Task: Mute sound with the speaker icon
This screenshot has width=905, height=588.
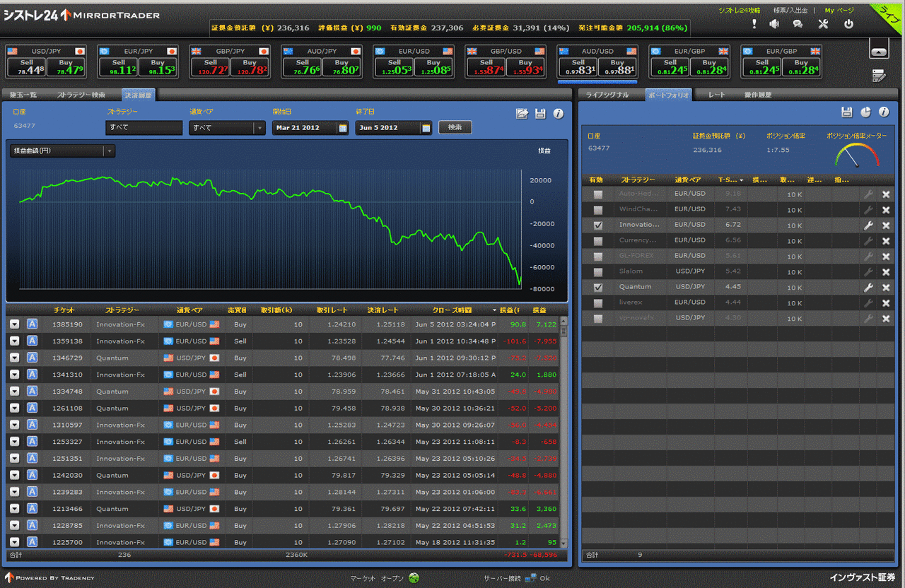Action: pos(774,24)
